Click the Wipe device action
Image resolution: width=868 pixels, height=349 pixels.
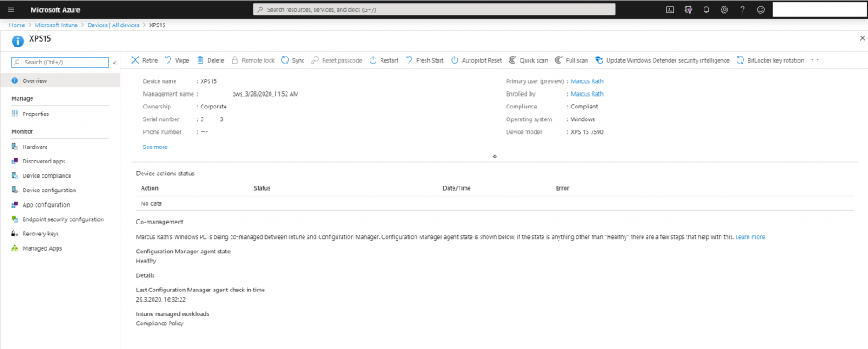coord(177,60)
